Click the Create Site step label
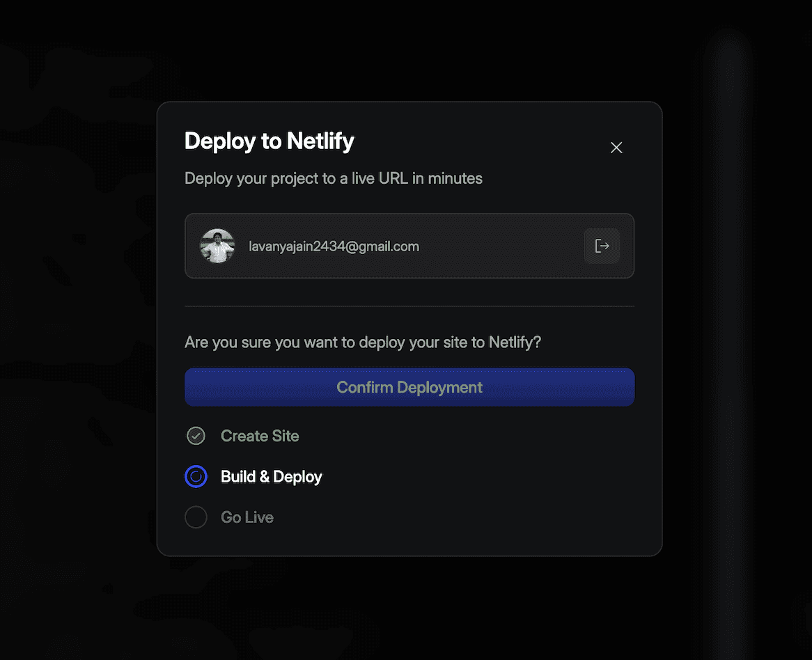This screenshot has height=660, width=812. point(260,436)
